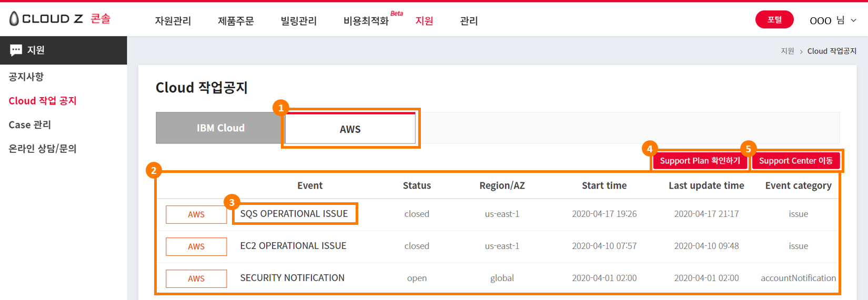868x300 pixels.
Task: Click start time 2020-04-17 19:26
Action: 604,214
